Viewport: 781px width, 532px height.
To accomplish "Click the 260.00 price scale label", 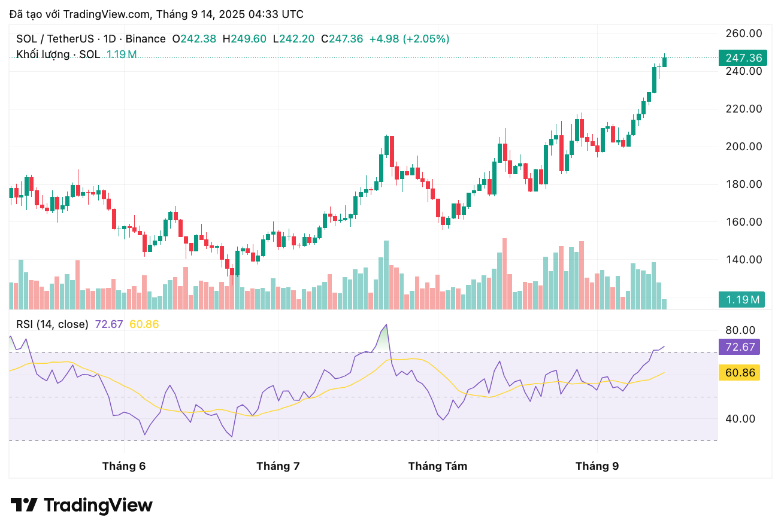I will coord(743,34).
